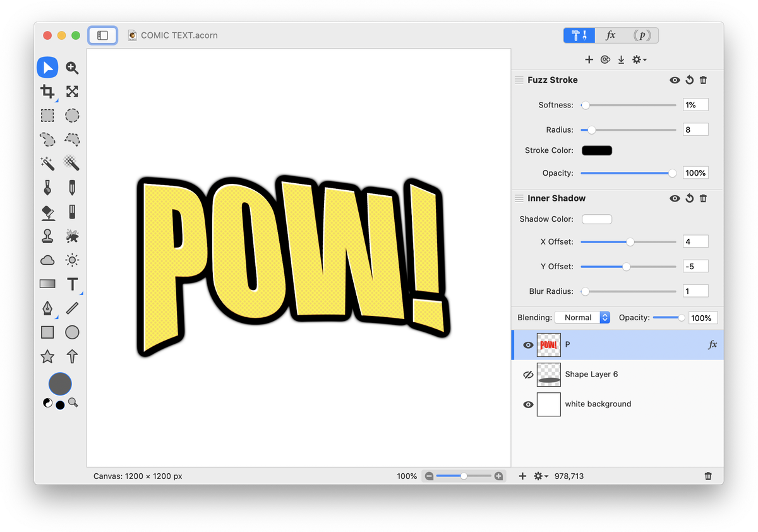Open the filter gear options menu

coord(639,59)
